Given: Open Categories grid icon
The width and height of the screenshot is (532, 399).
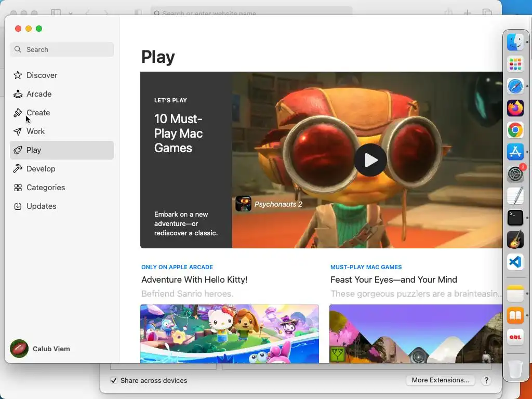Looking at the screenshot, I should click(18, 187).
